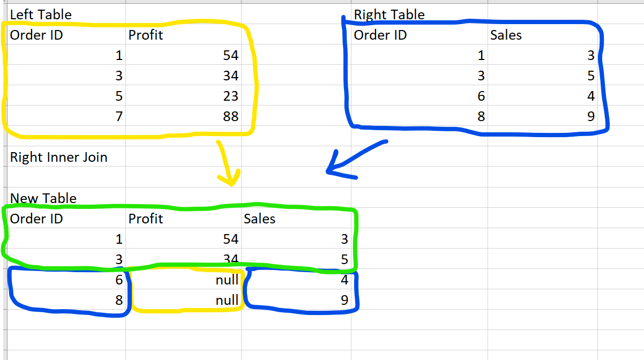Select the null cell in Order ID 6 row
644x360 pixels.
[x=227, y=280]
